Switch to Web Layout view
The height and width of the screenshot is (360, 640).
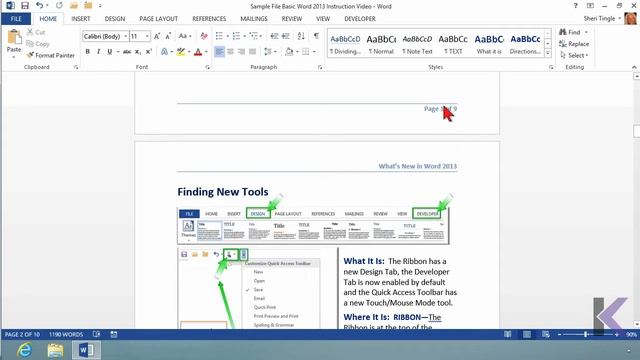[x=546, y=334]
